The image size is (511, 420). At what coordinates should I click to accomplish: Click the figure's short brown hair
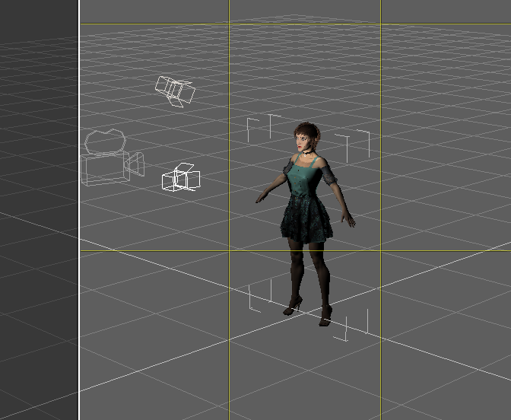point(308,131)
